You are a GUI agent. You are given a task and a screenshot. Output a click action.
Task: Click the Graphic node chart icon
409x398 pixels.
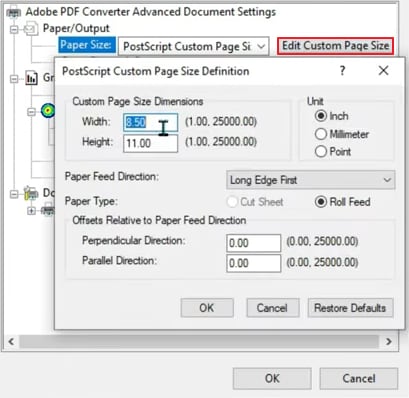(31, 78)
